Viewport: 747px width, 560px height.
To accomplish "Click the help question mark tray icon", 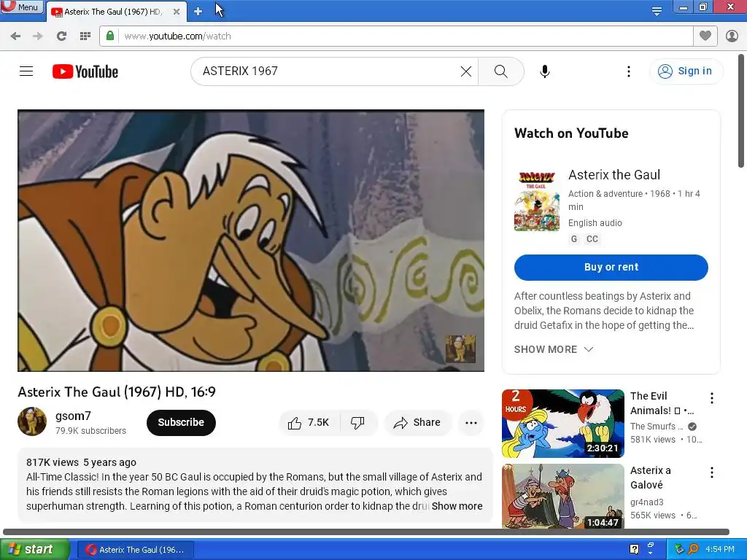I will (634, 549).
